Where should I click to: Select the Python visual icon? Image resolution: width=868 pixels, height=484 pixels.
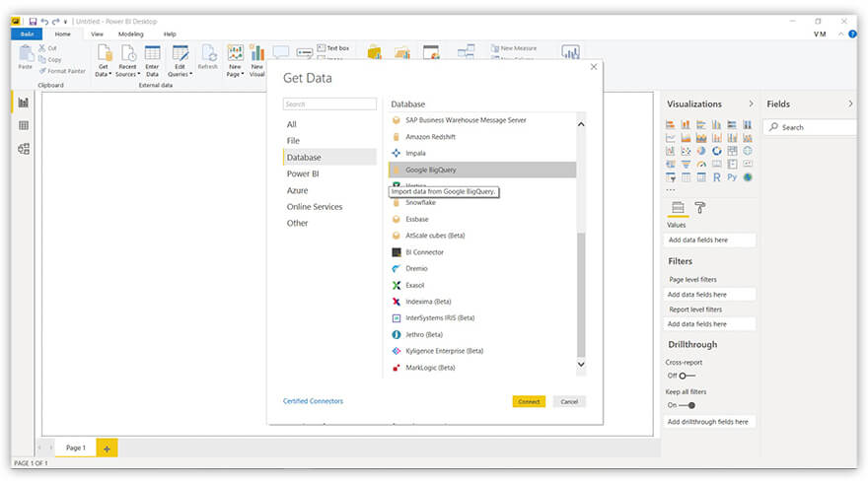(732, 177)
